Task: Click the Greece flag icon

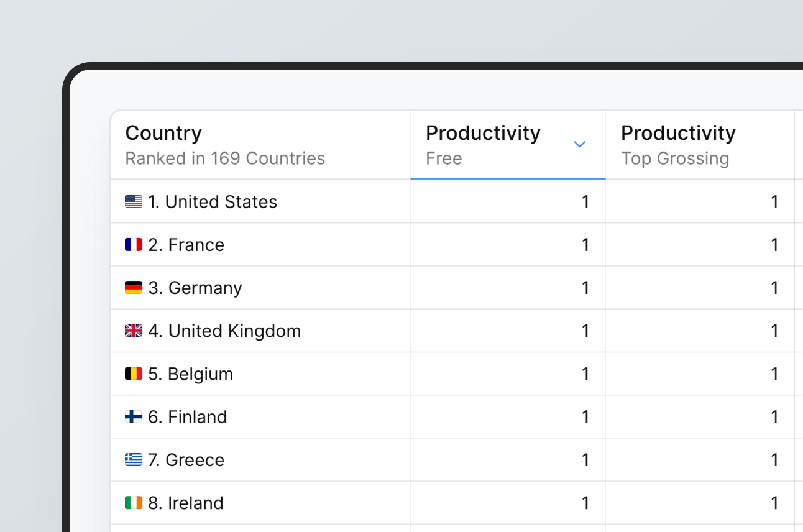Action: [134, 459]
